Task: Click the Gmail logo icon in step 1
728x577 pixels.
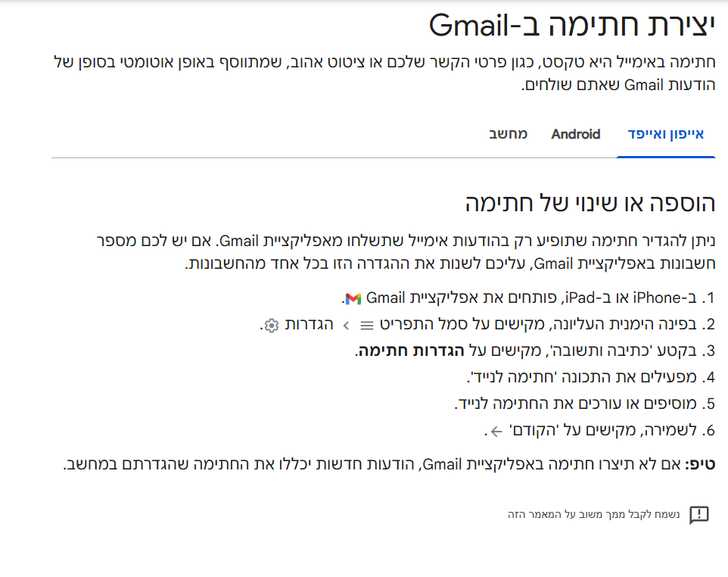Action: coord(353,298)
